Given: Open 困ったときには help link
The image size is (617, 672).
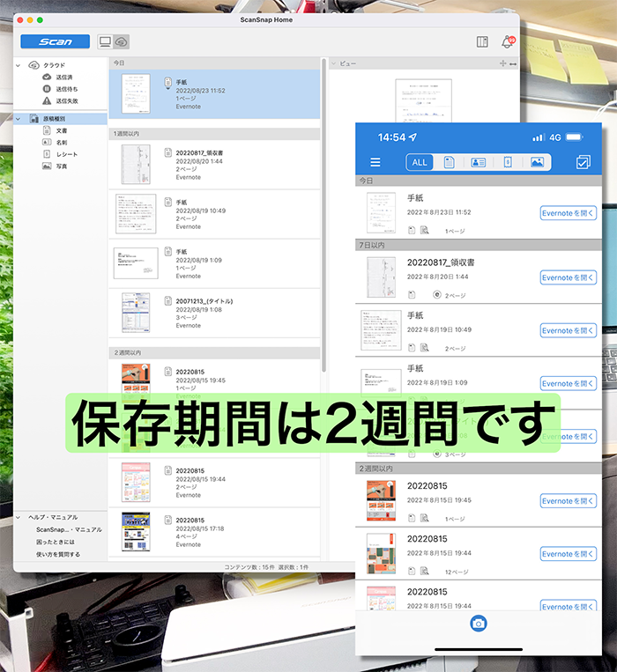Looking at the screenshot, I should [56, 543].
